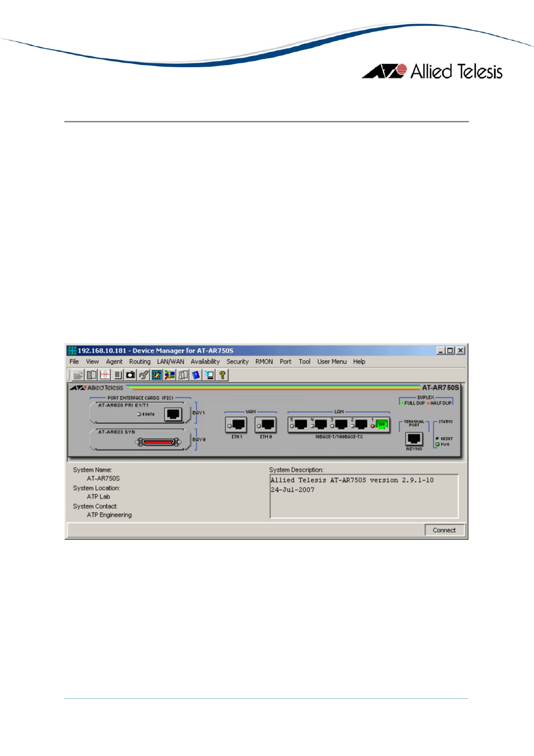
Task: Open the LAN/WAN menu
Action: pyautogui.click(x=171, y=362)
